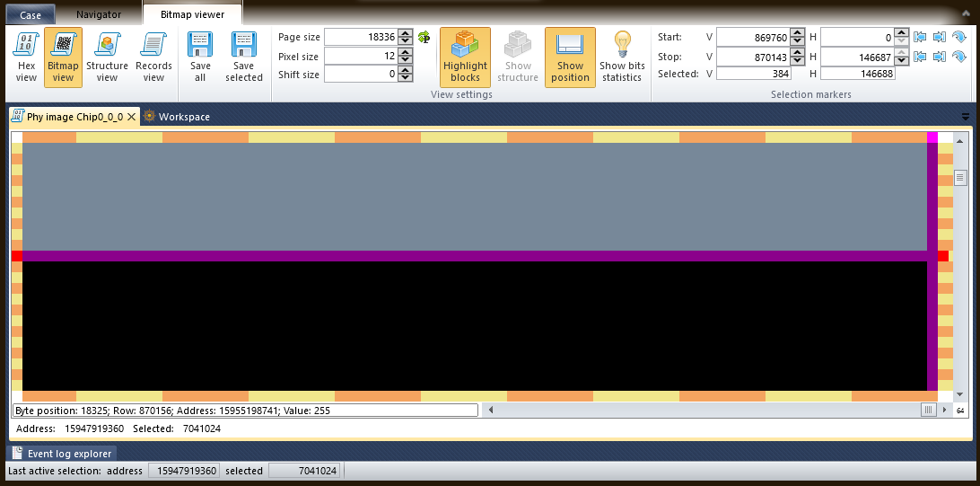Image resolution: width=980 pixels, height=486 pixels.
Task: Click the Page size field showing 18336
Action: point(362,38)
